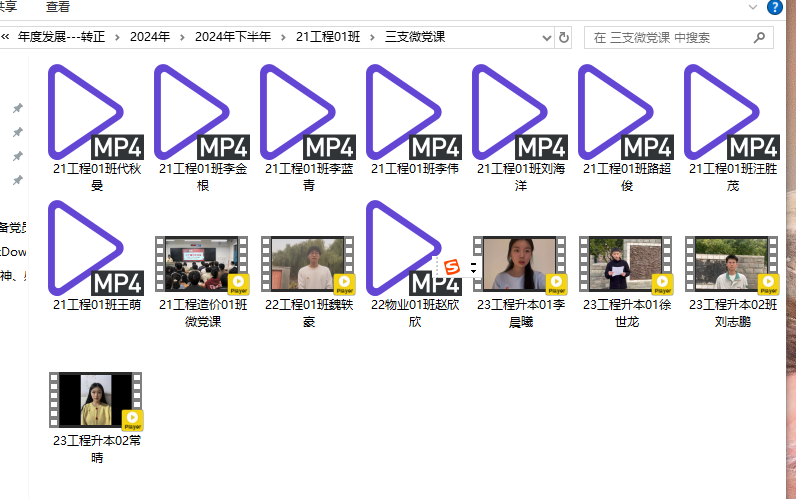Expand the chevron after 2024年 in the breadcrumb

click(183, 37)
